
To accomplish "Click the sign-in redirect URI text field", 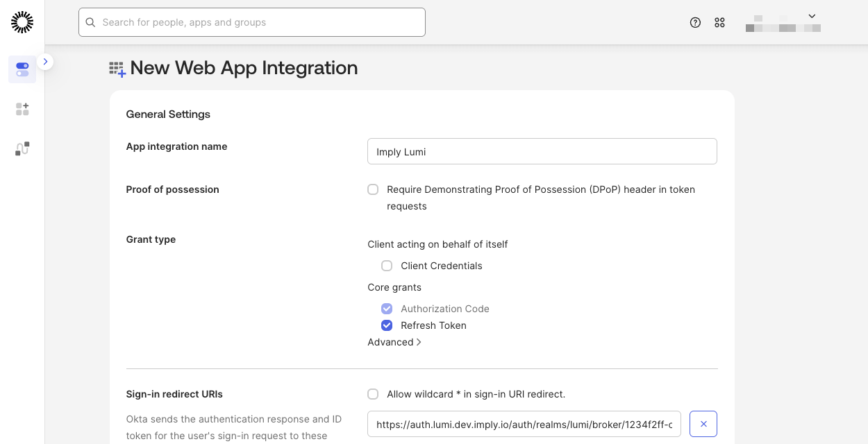I will click(524, 424).
